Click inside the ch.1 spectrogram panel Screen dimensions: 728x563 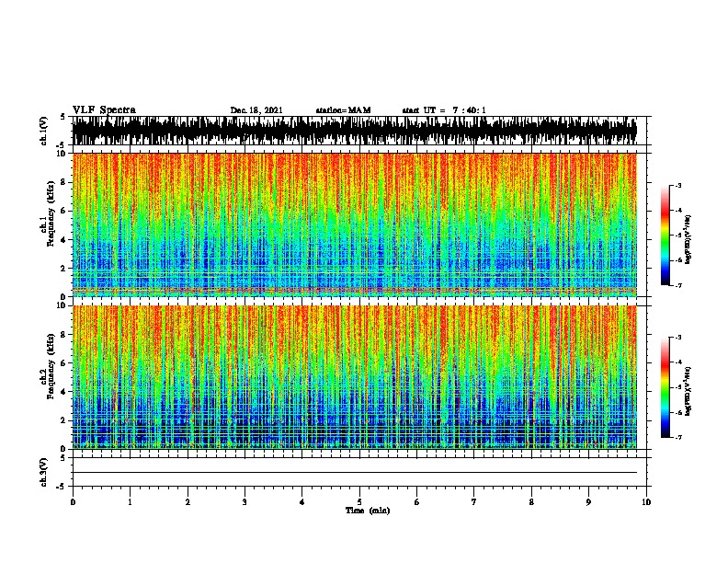tap(355, 224)
